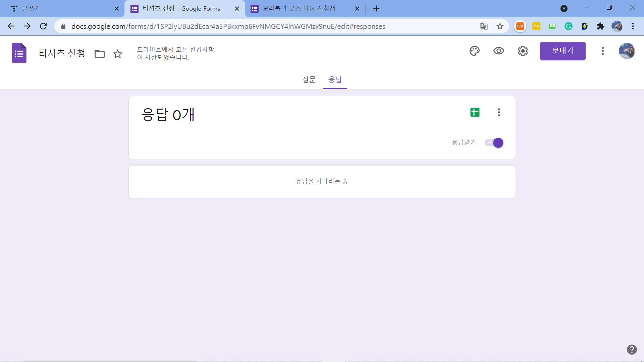
Task: Switch to the 질문 tab
Action: pyautogui.click(x=309, y=80)
